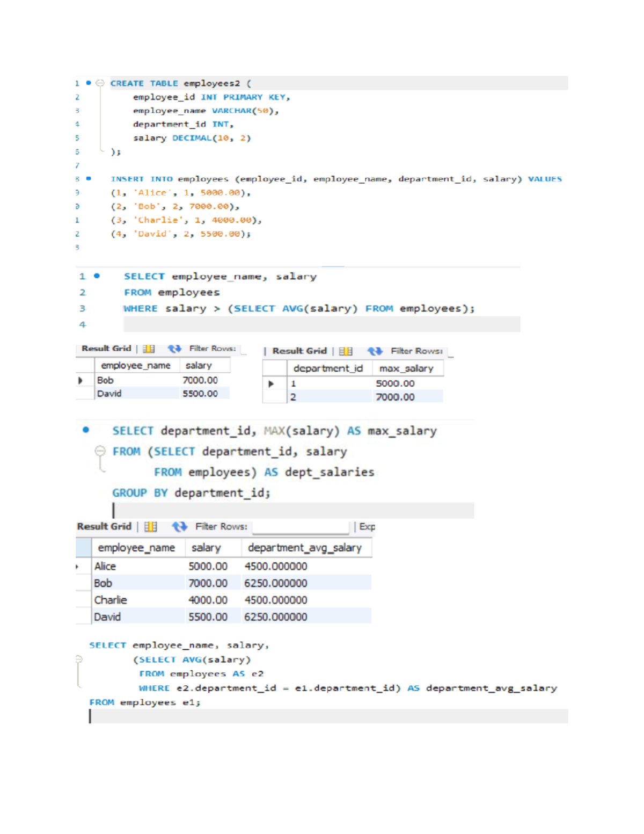
Task: Click the Export button next to bottom Filter Rows box
Action: pyautogui.click(x=367, y=527)
